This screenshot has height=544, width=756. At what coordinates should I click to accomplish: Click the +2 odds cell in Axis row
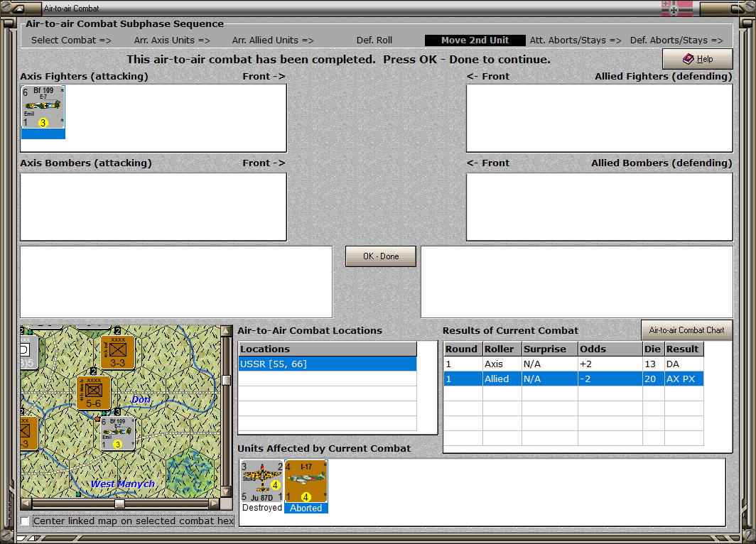point(610,364)
